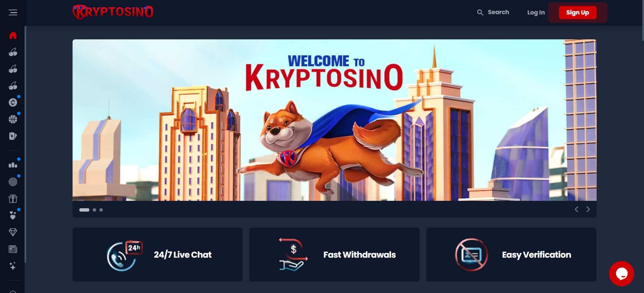The image size is (644, 293).
Task: Open the basketball sports icon
Action: tap(13, 119)
